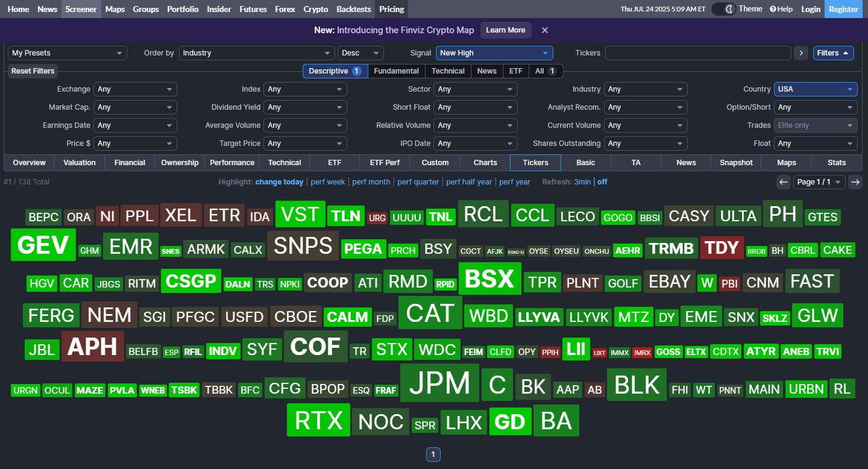The image size is (868, 469).
Task: Change sort direction Desc dropdown
Action: pyautogui.click(x=360, y=53)
